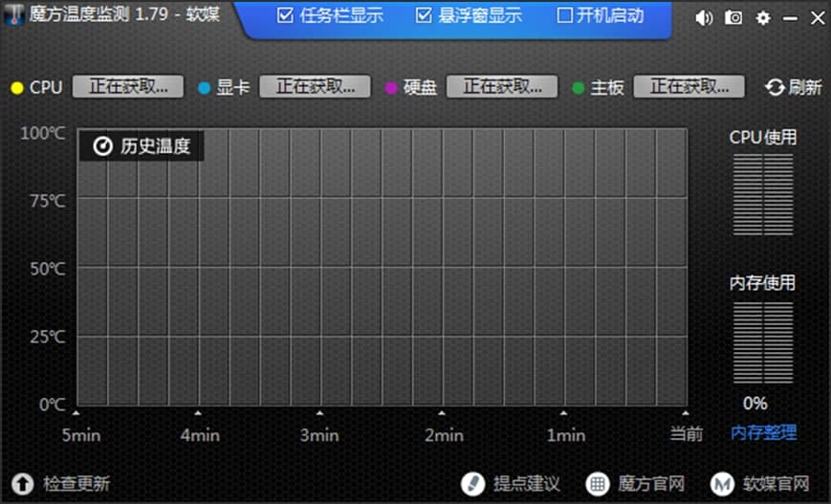831x504 pixels.
Task: Click the 内存使用 usage bar meter
Action: 763,343
